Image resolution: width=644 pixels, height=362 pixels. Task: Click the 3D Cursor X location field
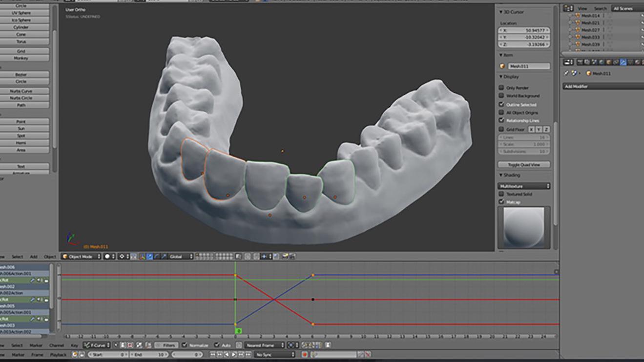click(x=524, y=30)
